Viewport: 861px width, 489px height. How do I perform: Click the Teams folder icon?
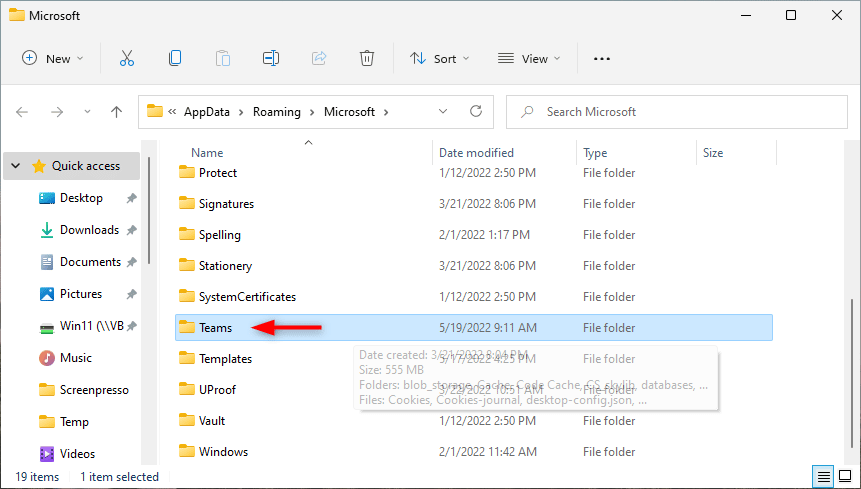pos(187,327)
